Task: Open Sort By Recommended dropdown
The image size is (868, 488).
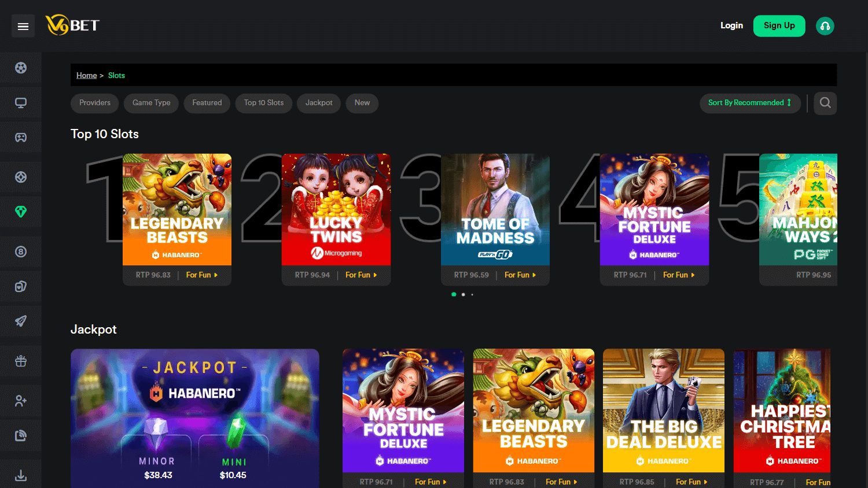Action: click(x=750, y=103)
